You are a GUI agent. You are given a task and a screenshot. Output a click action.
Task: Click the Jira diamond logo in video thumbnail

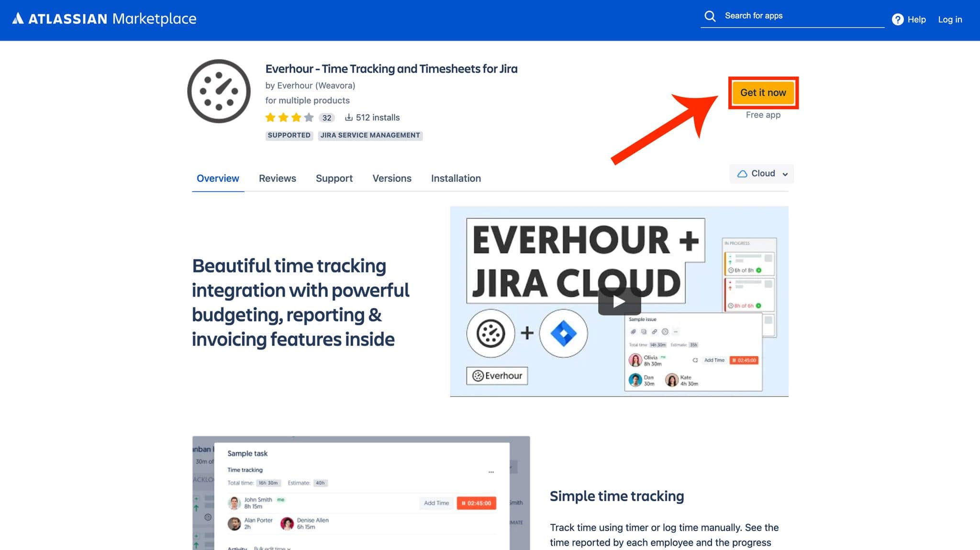563,333
